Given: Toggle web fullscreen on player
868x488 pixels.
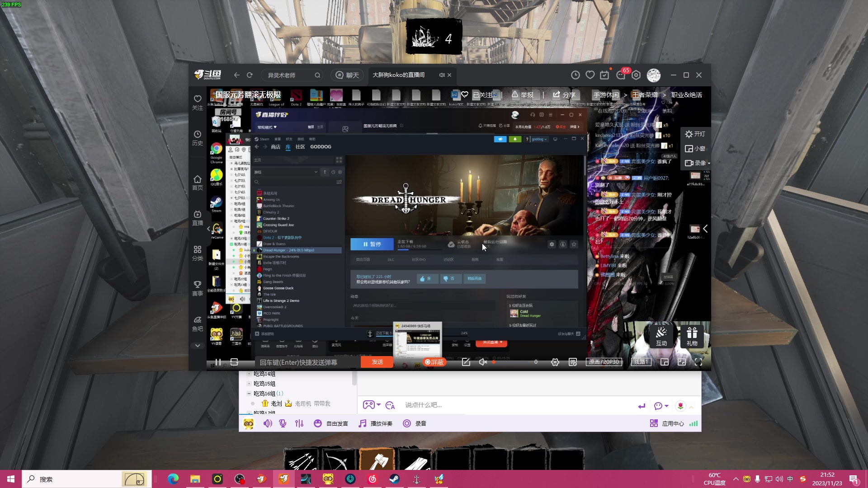Looking at the screenshot, I should [682, 362].
